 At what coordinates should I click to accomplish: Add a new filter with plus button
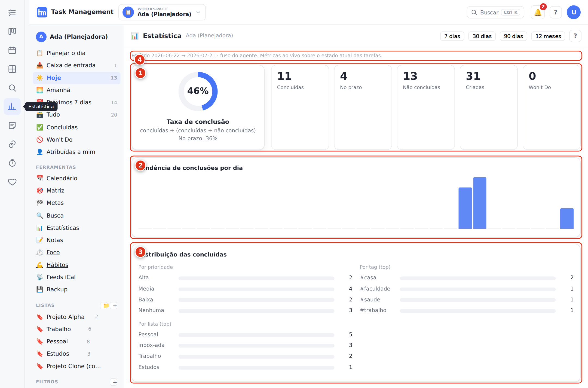pos(115,382)
